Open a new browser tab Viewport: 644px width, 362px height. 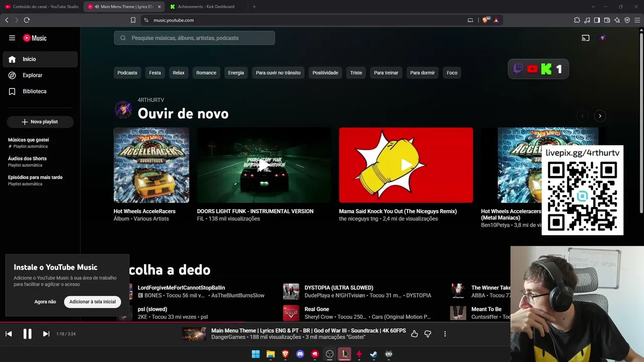254,7
